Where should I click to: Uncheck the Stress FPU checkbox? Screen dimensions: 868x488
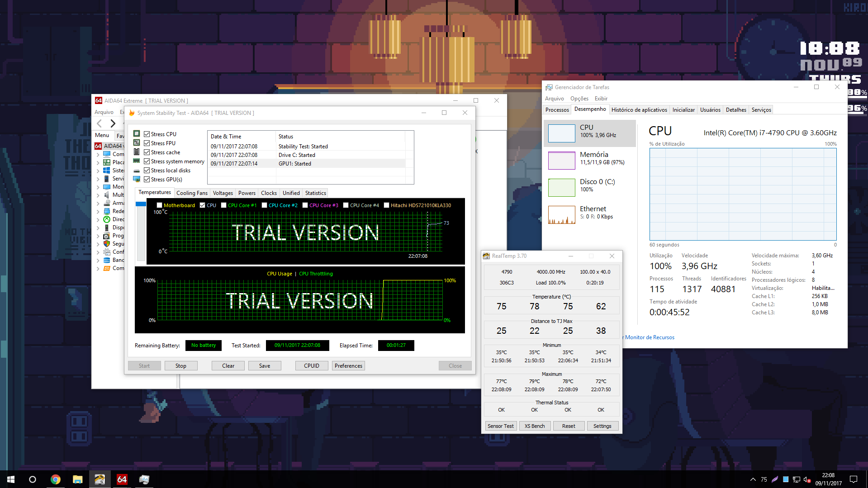(x=147, y=143)
